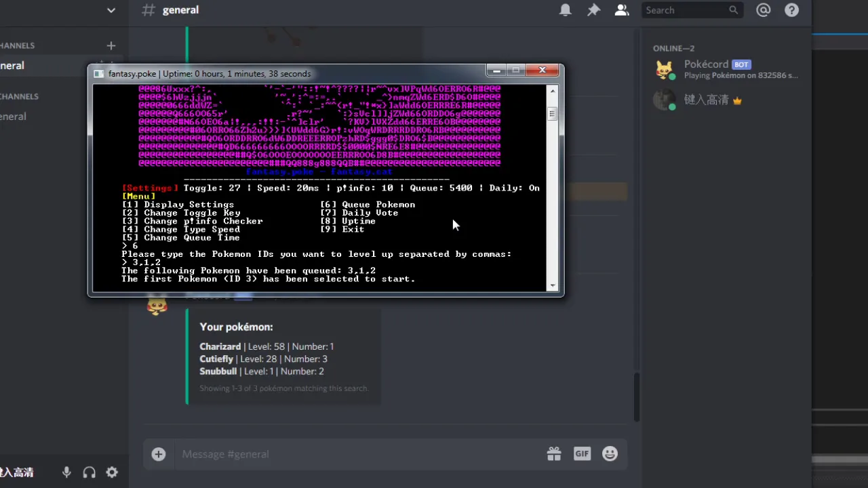Open user settings gear icon
The width and height of the screenshot is (868, 488).
coord(112,472)
